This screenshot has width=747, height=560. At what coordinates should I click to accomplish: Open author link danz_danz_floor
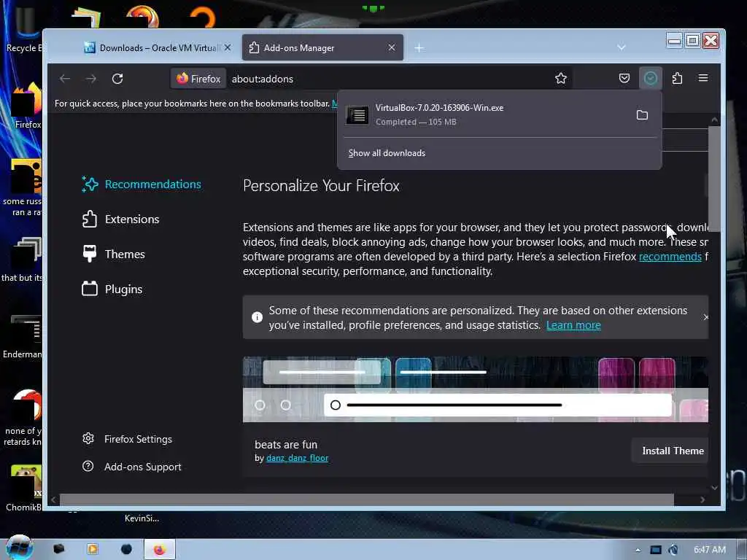[x=298, y=458]
